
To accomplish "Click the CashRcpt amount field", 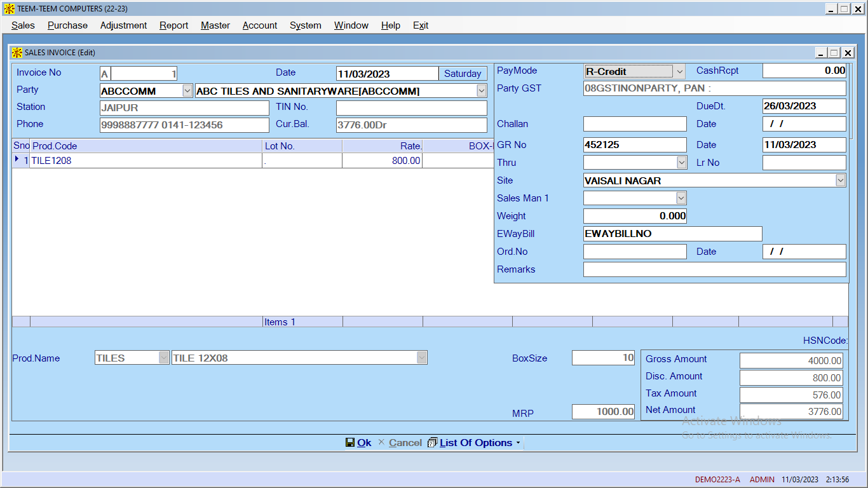I will [x=804, y=71].
